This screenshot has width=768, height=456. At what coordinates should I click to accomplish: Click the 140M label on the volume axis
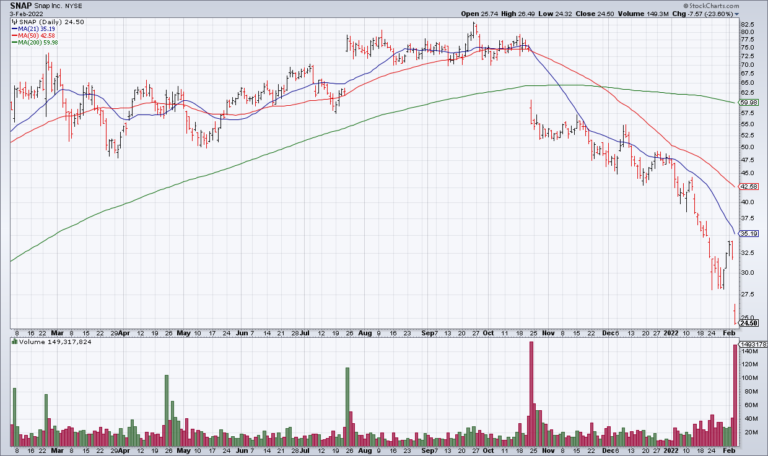pos(748,351)
